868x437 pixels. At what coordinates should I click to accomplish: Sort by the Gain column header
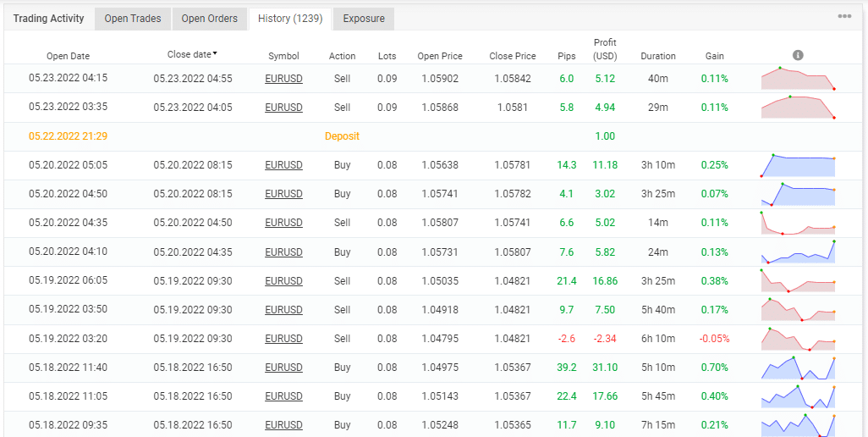pos(714,56)
